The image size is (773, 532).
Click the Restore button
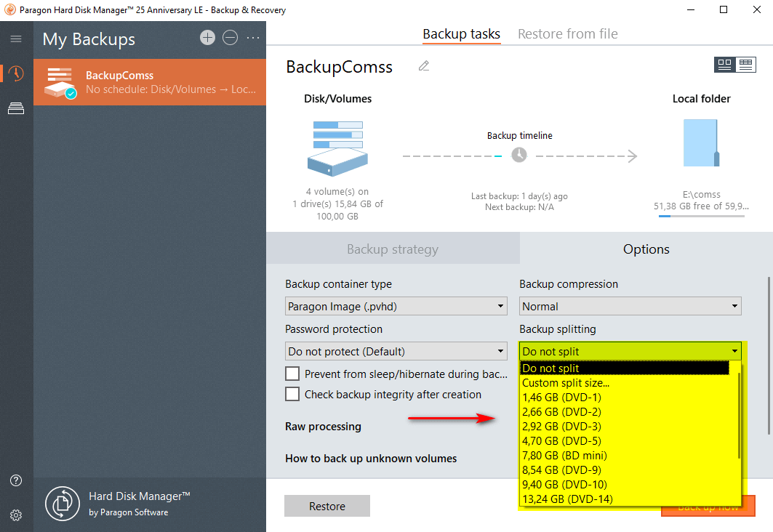click(327, 506)
